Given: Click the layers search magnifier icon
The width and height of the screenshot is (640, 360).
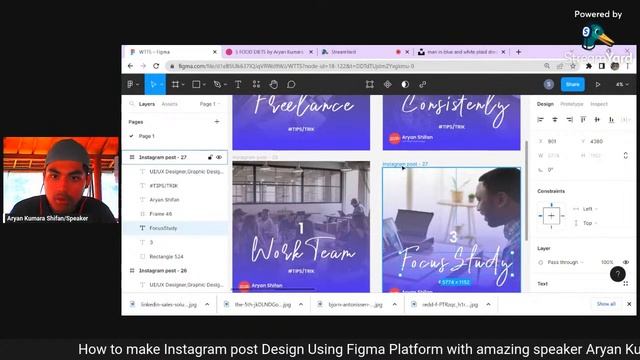Looking at the screenshot, I should pyautogui.click(x=131, y=104).
